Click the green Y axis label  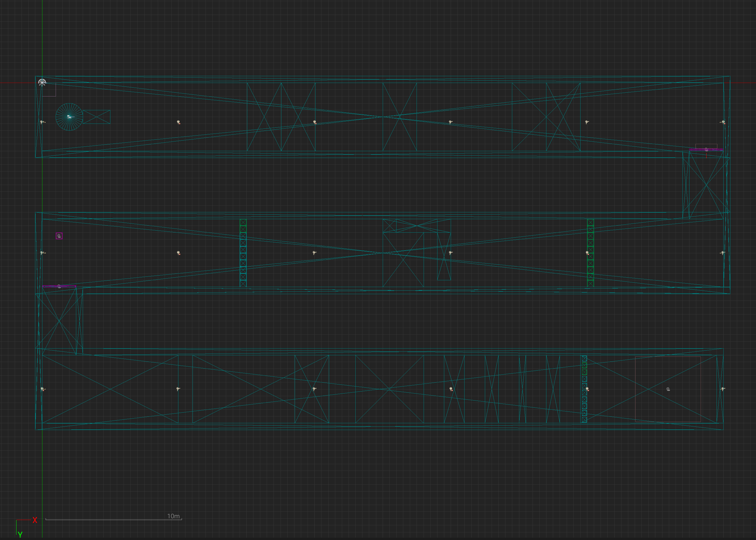pos(20,534)
